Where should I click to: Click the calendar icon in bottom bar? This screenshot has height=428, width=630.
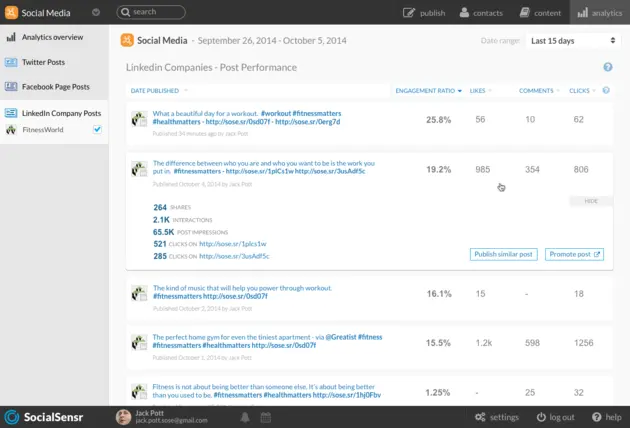[x=266, y=418]
